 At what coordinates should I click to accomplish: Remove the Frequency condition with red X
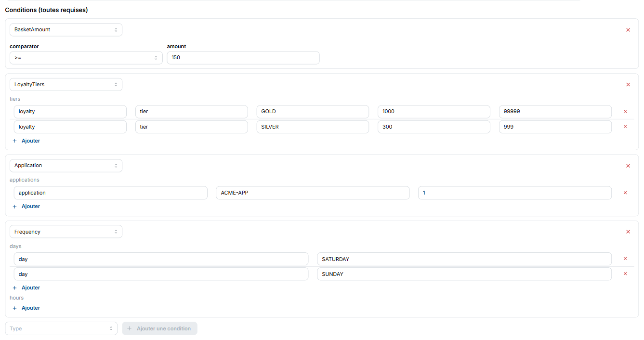628,232
